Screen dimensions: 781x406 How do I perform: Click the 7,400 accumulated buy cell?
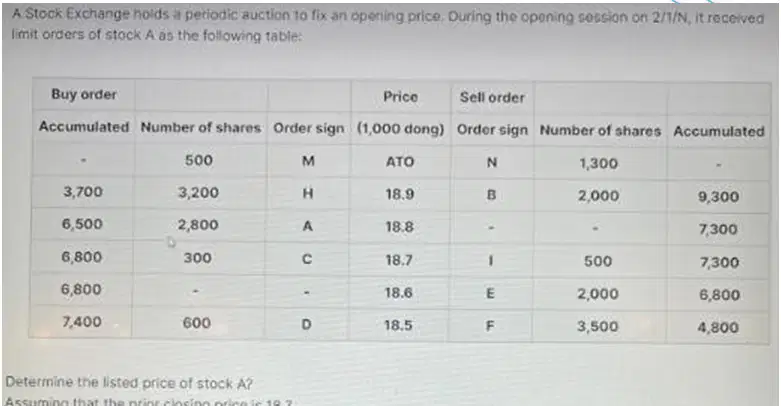82,322
